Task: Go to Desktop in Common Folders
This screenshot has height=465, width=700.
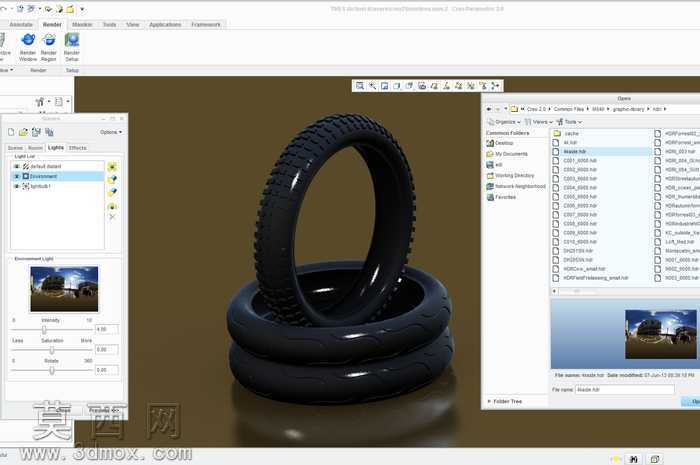Action: point(500,143)
